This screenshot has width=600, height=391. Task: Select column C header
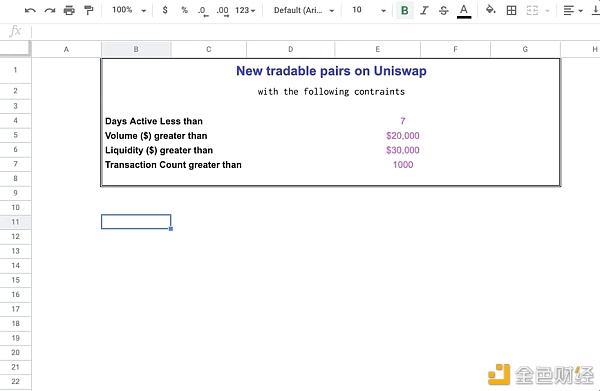[209, 49]
